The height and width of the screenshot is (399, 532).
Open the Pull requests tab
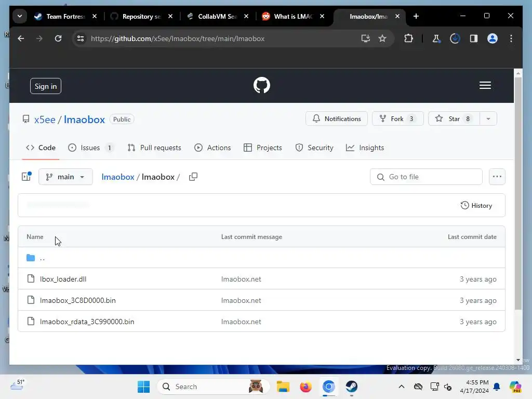pyautogui.click(x=154, y=148)
